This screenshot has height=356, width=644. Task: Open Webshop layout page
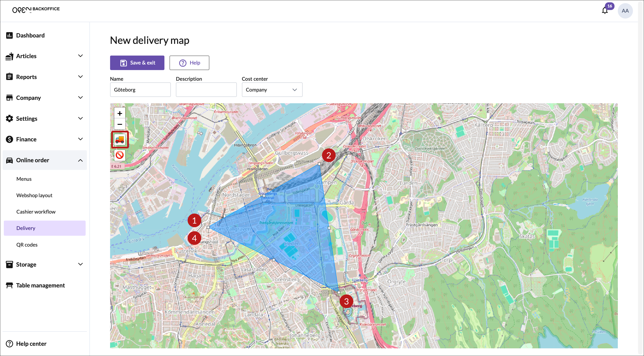coord(34,195)
